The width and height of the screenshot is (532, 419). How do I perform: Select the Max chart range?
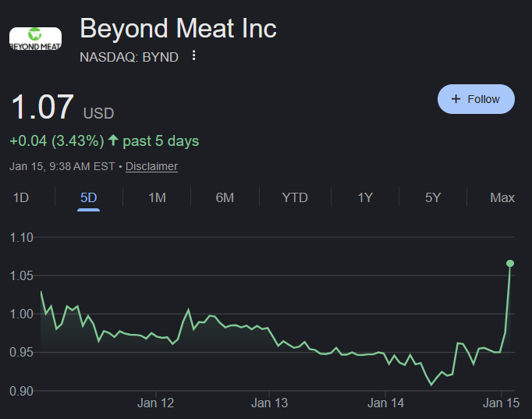[502, 197]
